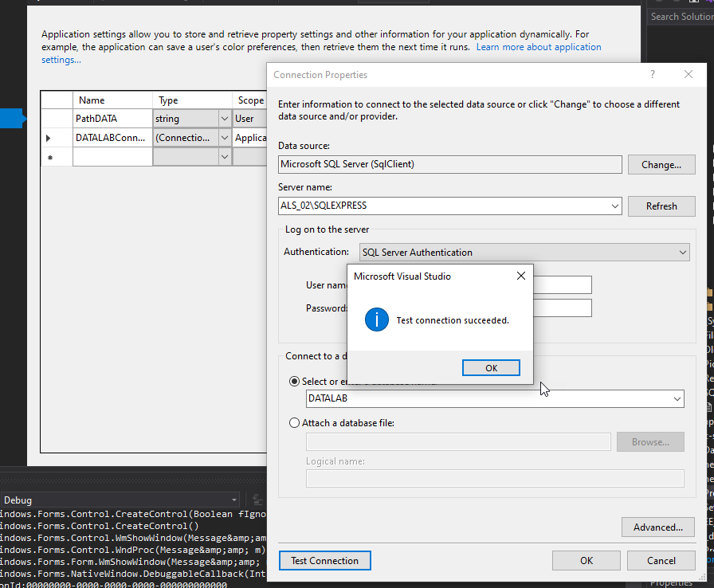
Task: Click the Test Connection button
Action: click(x=324, y=560)
